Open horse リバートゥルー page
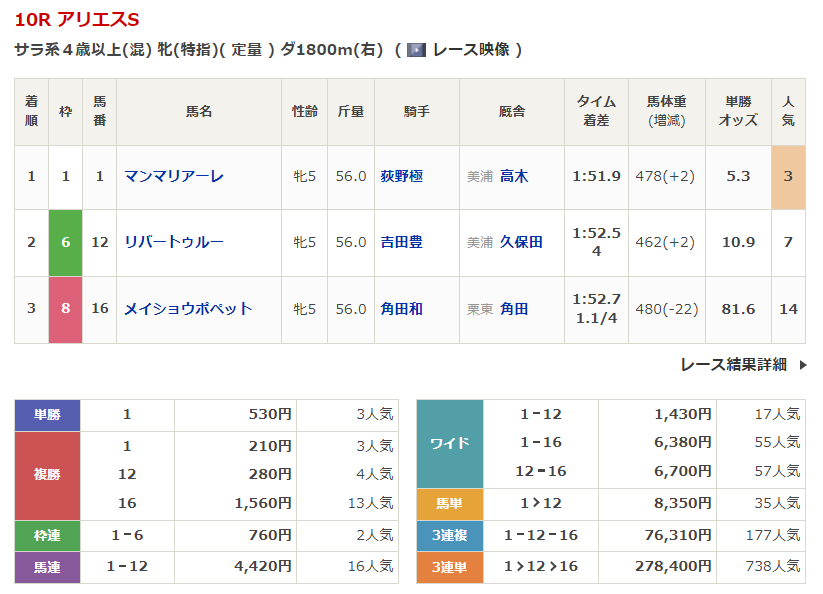 (174, 242)
